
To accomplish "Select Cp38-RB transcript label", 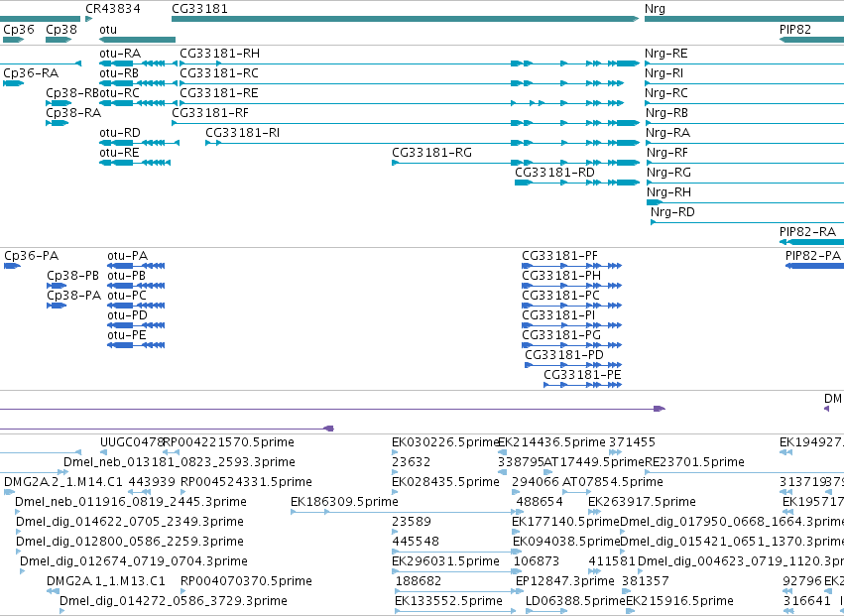I will coord(72,93).
